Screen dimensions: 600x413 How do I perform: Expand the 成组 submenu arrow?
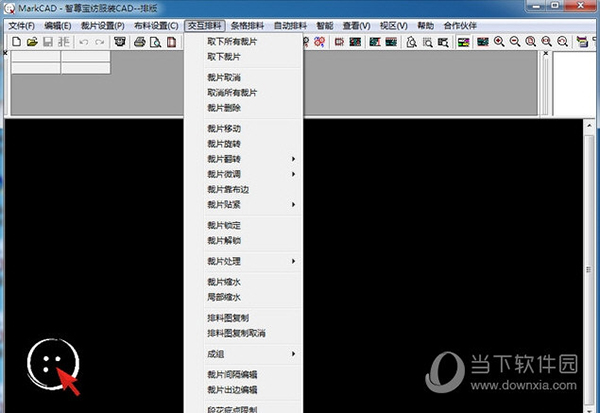coord(293,354)
